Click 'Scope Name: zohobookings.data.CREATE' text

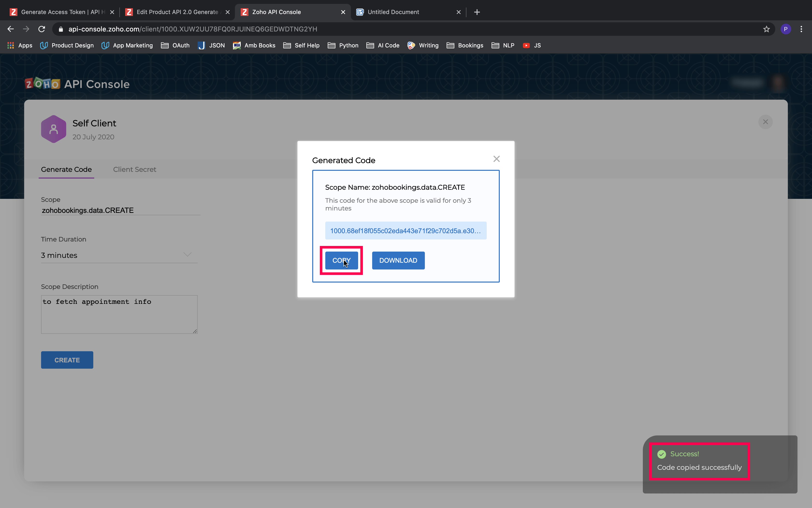click(395, 187)
